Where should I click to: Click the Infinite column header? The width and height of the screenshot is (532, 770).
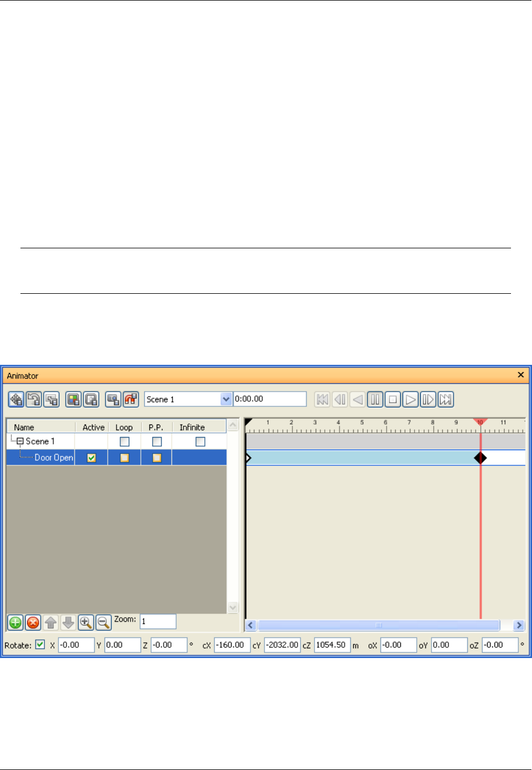pos(199,427)
